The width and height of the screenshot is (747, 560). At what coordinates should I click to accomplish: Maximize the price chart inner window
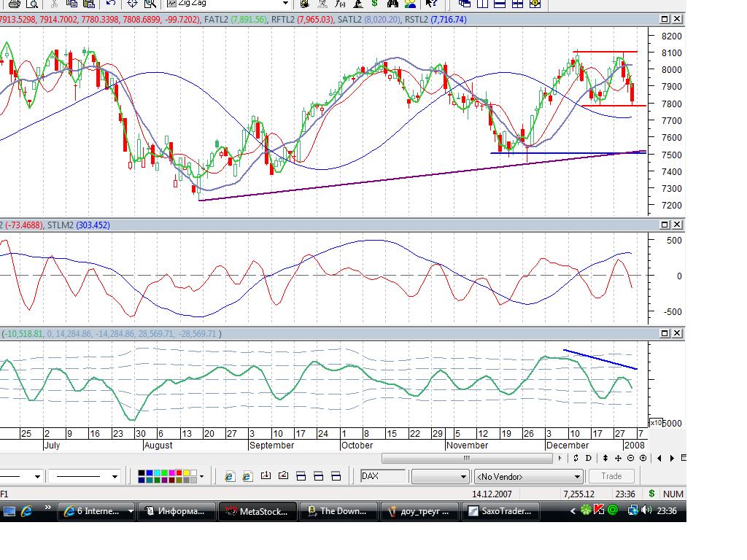[x=665, y=19]
